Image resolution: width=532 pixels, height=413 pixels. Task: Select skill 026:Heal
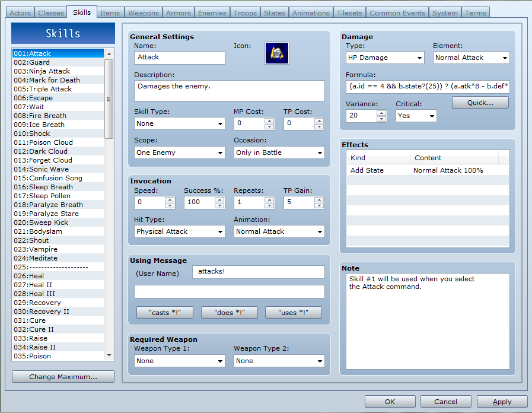58,276
